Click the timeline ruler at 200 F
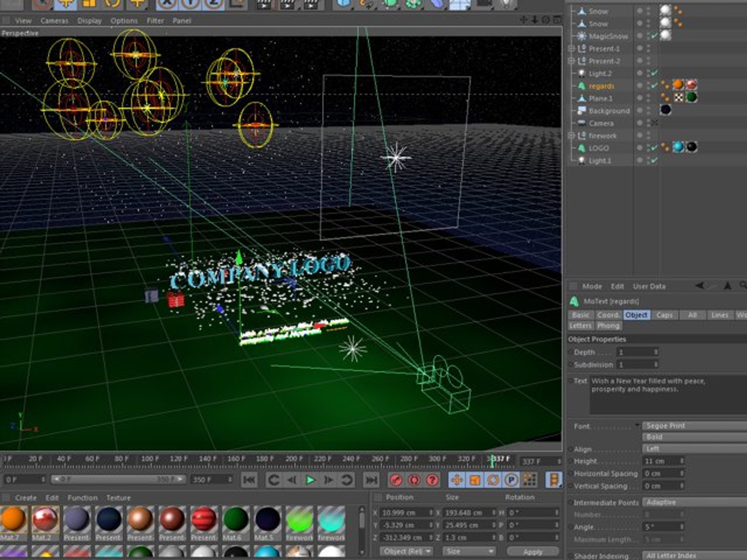This screenshot has width=747, height=560. (294, 459)
